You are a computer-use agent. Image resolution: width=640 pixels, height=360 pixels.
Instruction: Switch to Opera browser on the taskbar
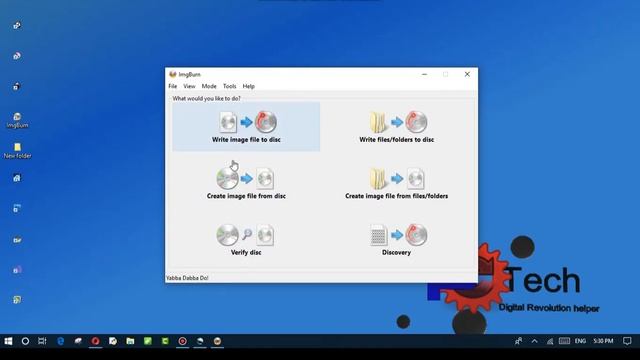tap(95, 341)
